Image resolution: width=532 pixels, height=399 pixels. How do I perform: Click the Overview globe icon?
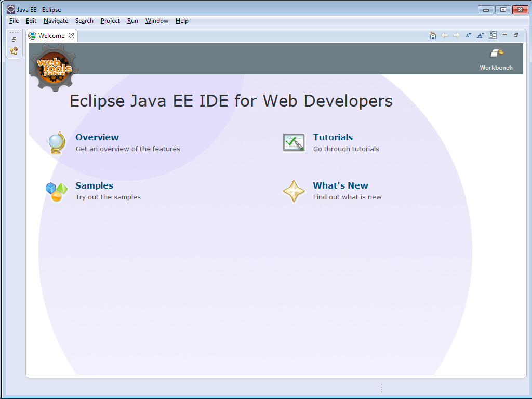pos(57,142)
